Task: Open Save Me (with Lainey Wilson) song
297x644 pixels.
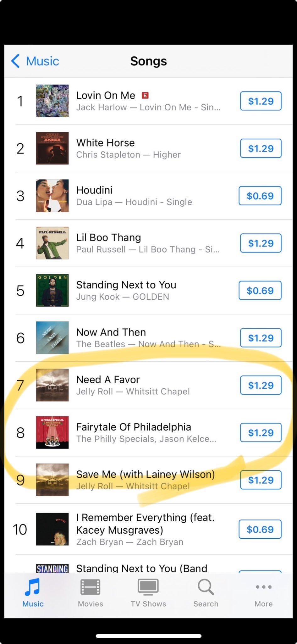Action: (x=145, y=474)
